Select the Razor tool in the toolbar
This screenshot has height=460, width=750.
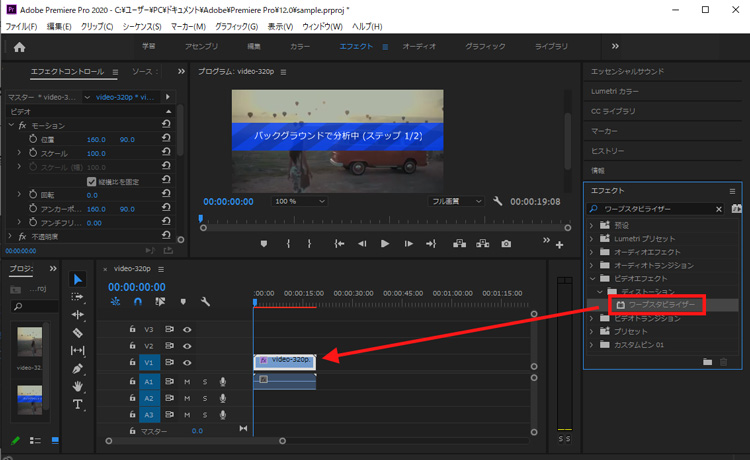[78, 333]
